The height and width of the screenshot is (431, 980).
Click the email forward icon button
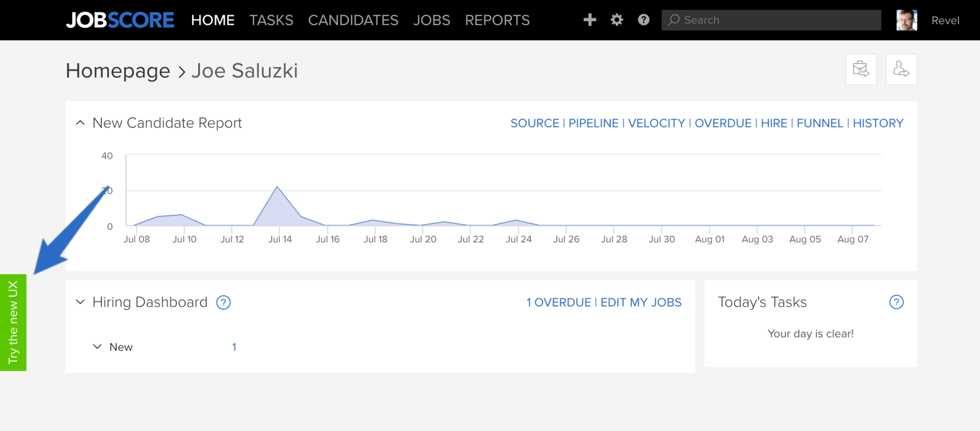(861, 69)
